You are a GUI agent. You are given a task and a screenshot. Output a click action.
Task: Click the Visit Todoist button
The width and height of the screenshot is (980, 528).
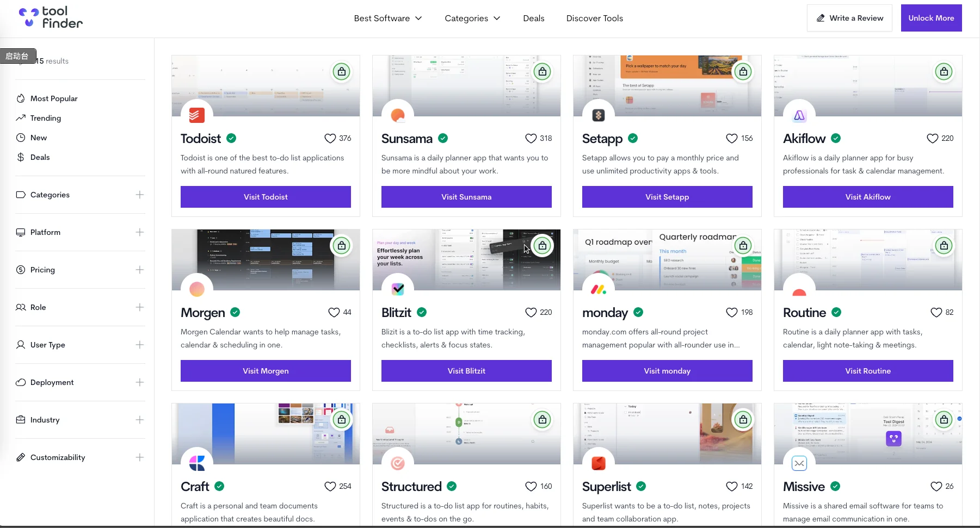pos(266,197)
